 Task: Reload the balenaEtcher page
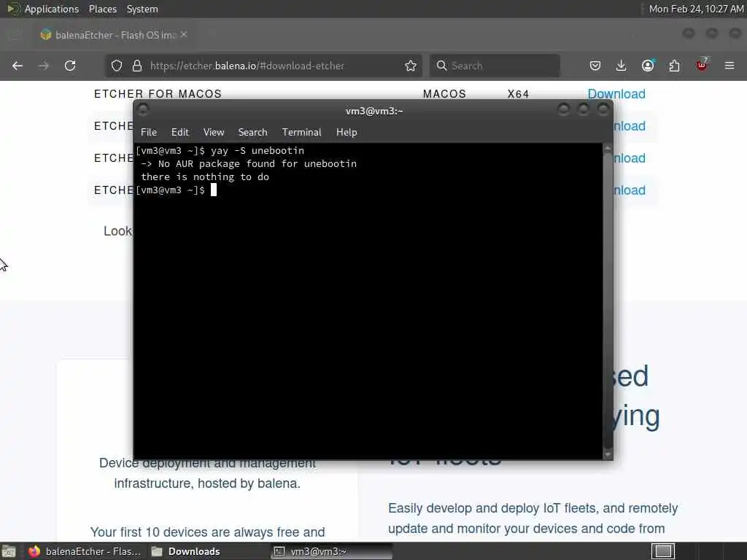[x=70, y=66]
